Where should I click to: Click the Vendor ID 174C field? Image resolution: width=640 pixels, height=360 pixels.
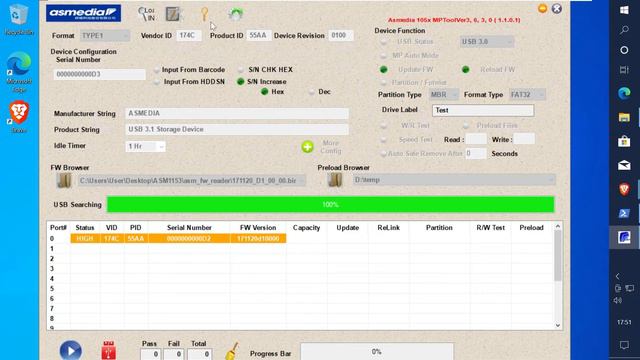pyautogui.click(x=189, y=36)
